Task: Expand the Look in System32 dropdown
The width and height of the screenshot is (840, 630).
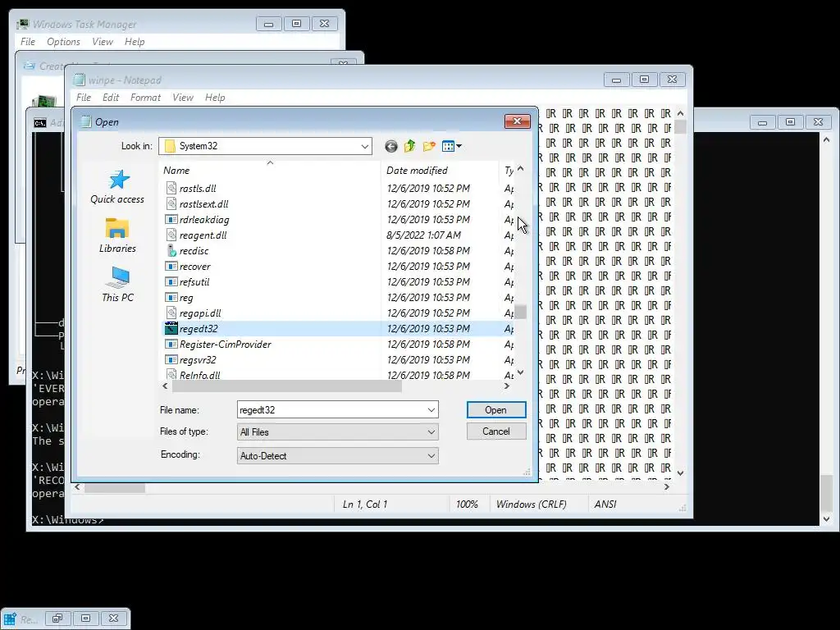Action: pyautogui.click(x=365, y=146)
